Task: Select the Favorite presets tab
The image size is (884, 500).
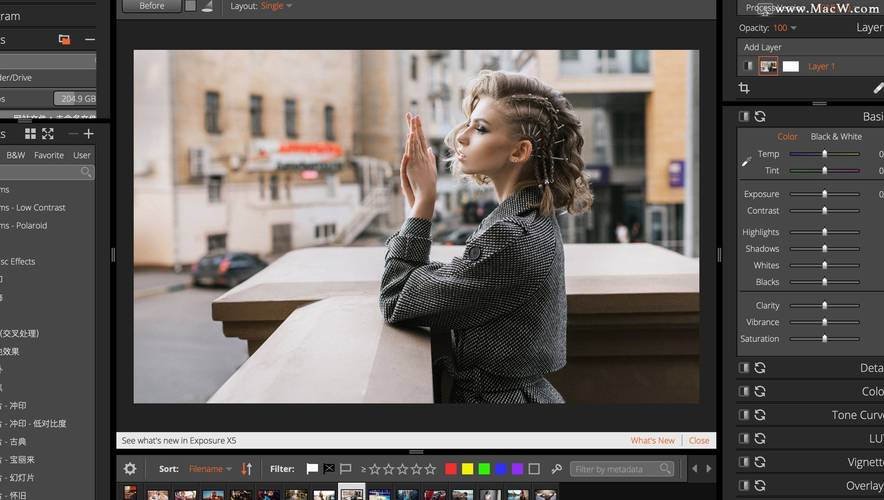Action: click(49, 155)
